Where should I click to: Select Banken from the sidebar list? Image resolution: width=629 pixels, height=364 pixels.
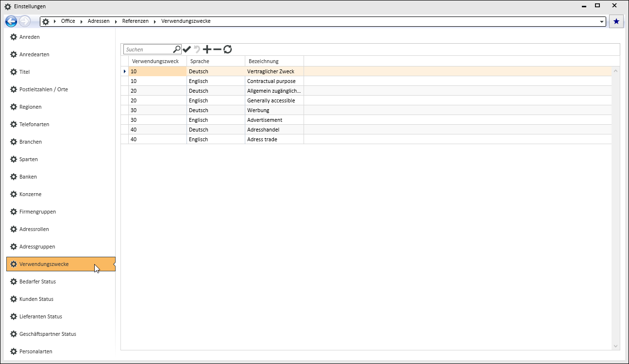tap(28, 177)
